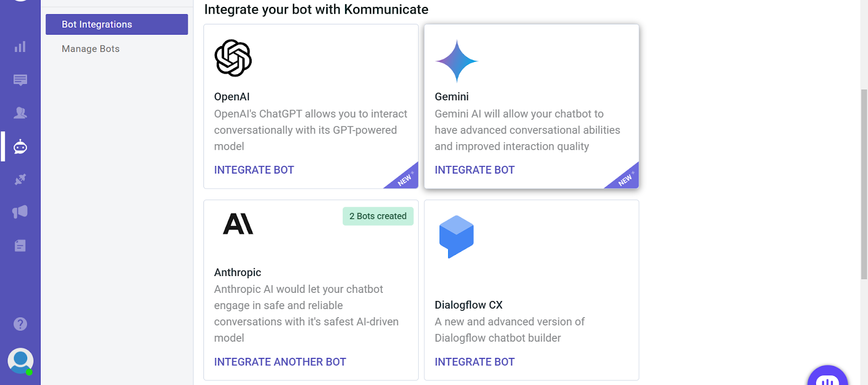Select the Bot Integrations menu item
The width and height of the screenshot is (868, 385).
(x=117, y=24)
